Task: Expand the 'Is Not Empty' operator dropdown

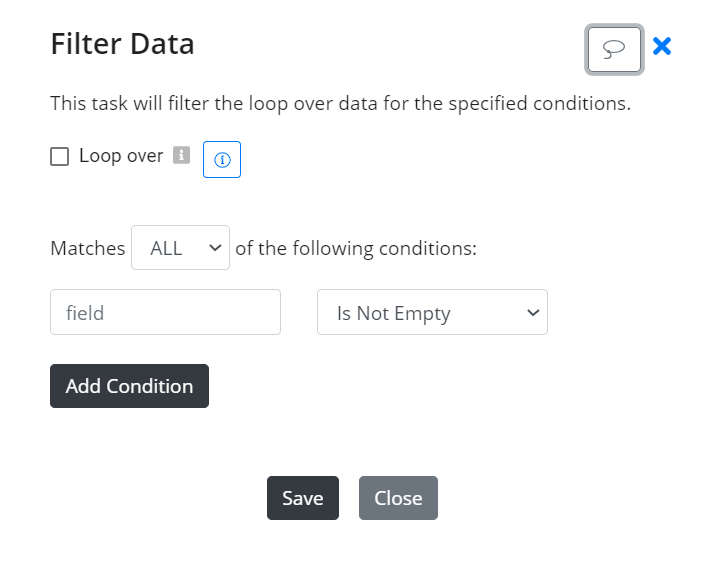Action: coord(433,312)
